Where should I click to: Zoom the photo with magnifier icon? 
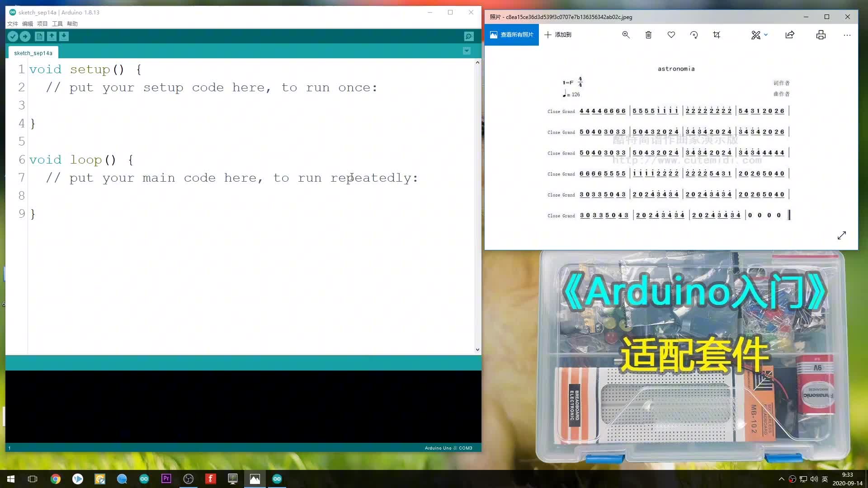coord(626,35)
